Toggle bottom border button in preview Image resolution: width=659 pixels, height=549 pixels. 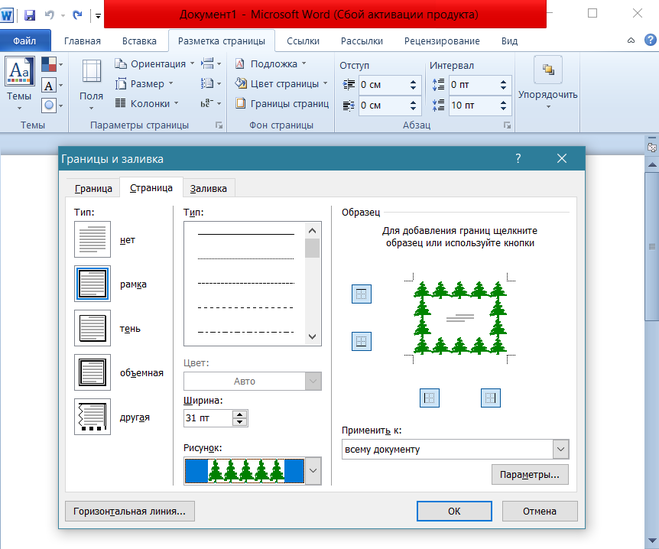(x=362, y=341)
